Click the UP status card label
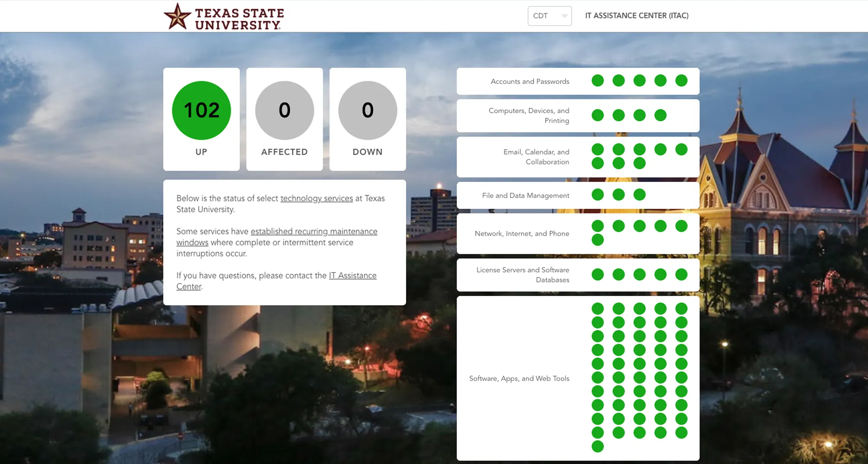 (201, 152)
